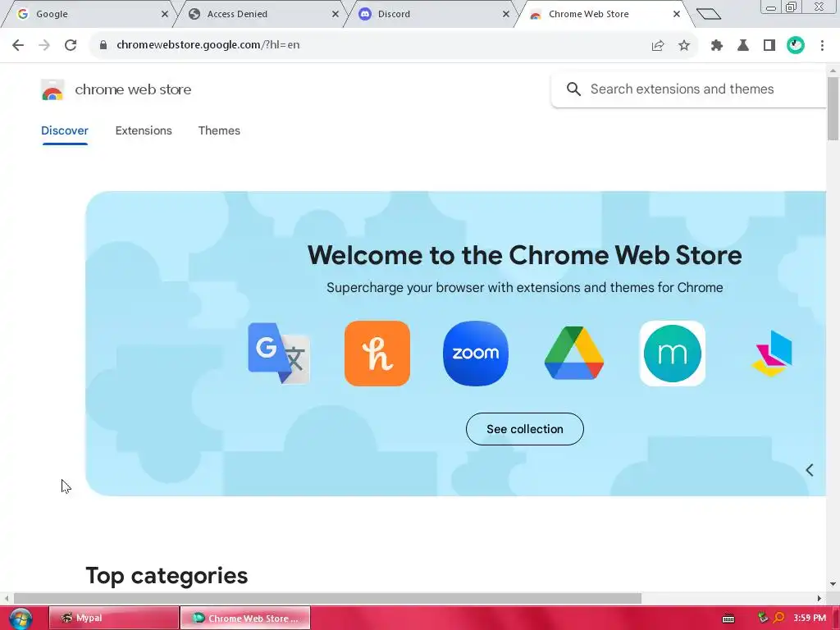
Task: Open the Windows Start button
Action: click(21, 619)
